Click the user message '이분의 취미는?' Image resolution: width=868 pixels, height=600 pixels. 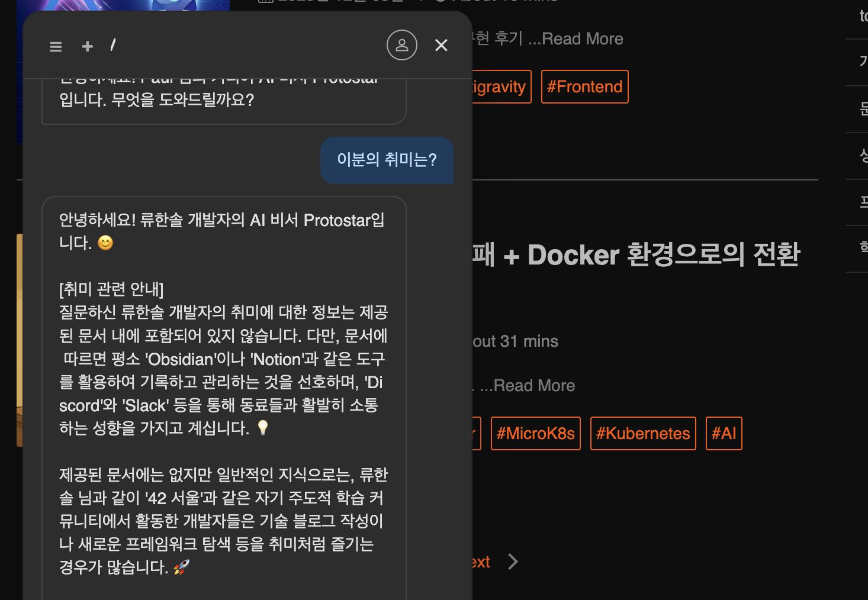point(387,160)
